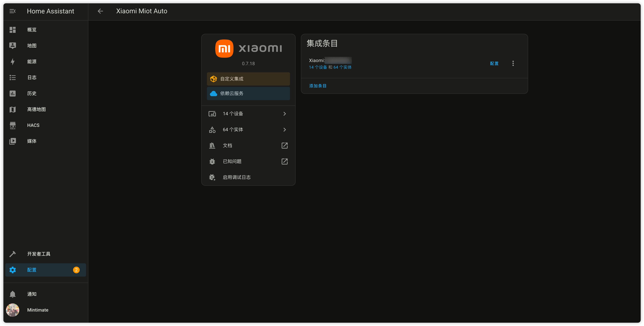Click the notifications bell icon

point(12,294)
